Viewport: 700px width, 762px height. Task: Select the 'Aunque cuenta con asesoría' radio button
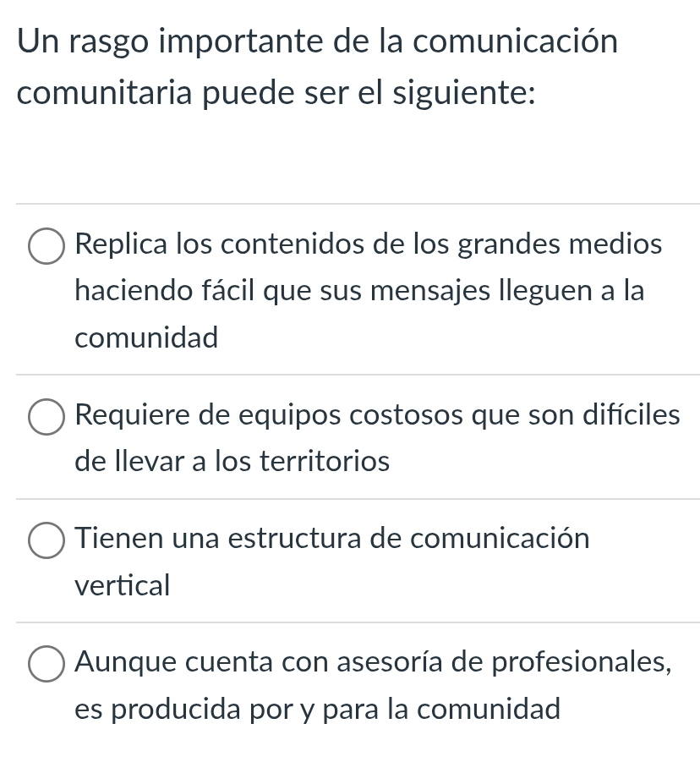[x=46, y=663]
